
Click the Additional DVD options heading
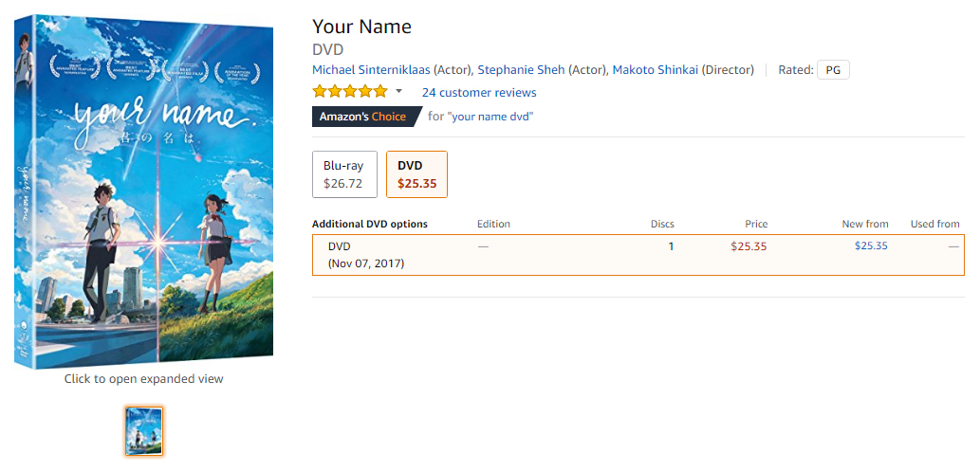pyautogui.click(x=370, y=224)
